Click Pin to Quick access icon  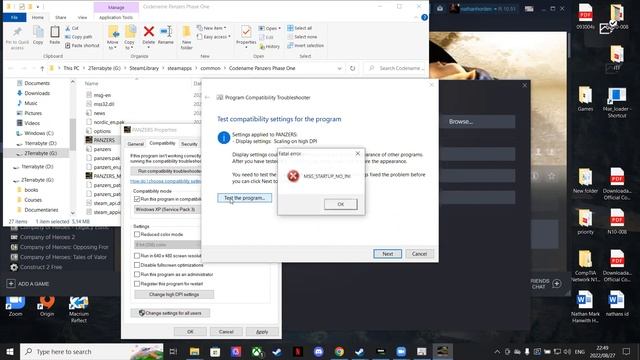17,38
